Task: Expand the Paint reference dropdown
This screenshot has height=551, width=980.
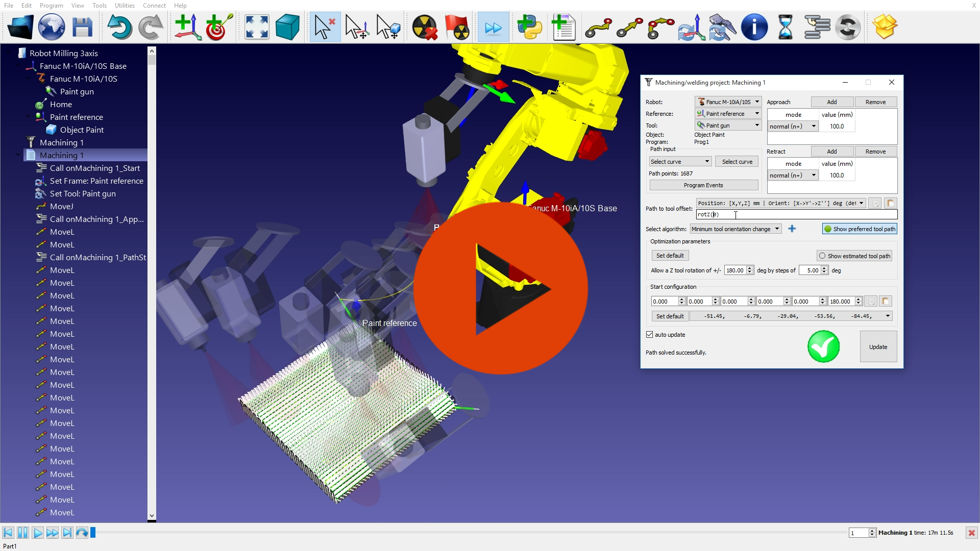Action: 756,113
